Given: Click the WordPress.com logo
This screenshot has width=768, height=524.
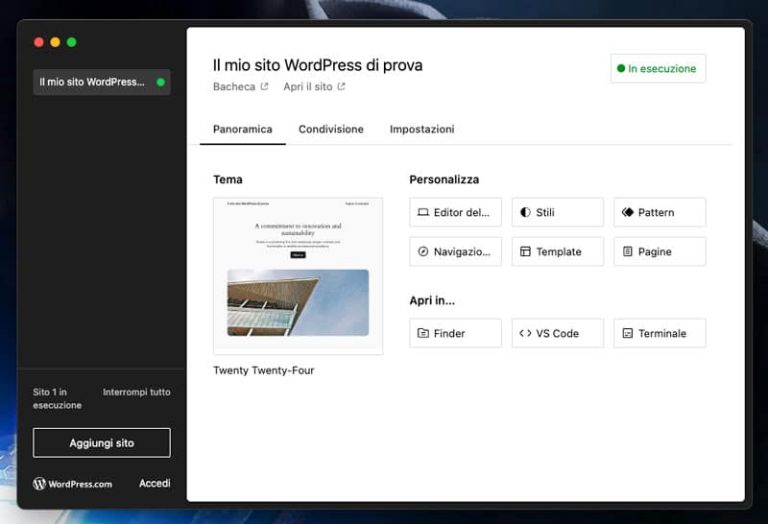Looking at the screenshot, I should 72,484.
